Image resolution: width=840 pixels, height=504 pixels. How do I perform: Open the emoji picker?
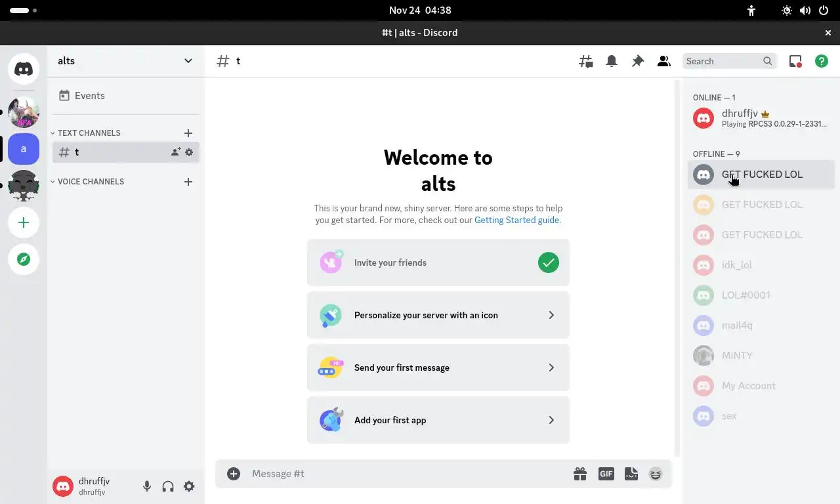(656, 473)
